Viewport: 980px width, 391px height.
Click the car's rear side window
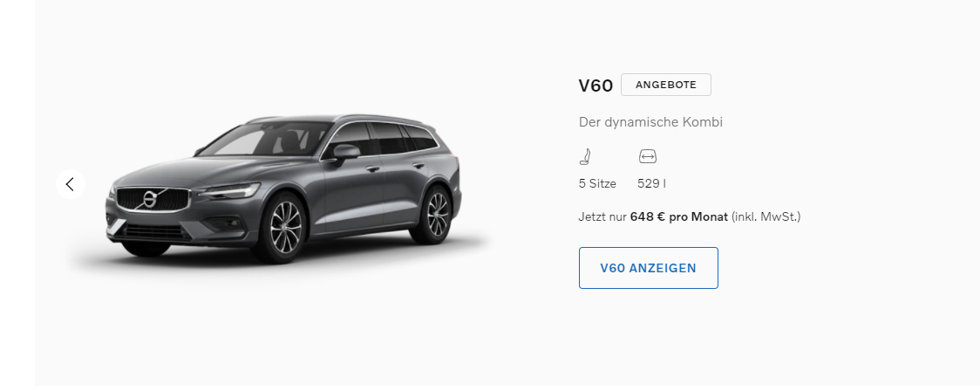(x=419, y=138)
